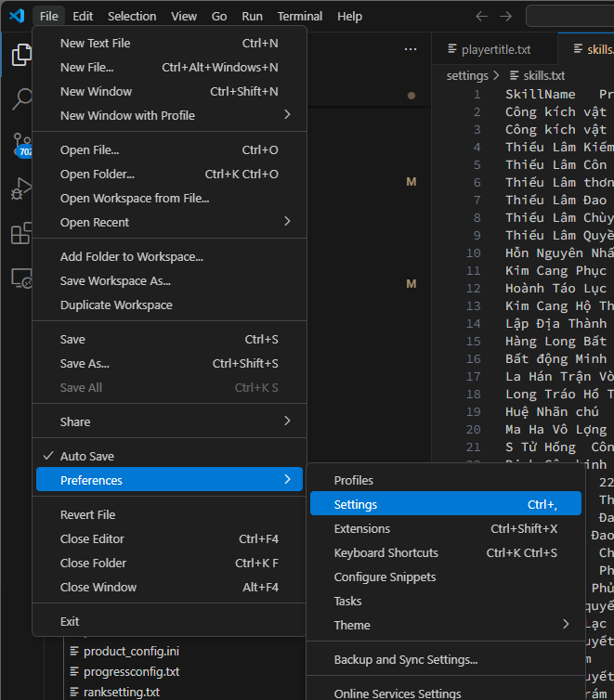Open the Explorer view in activity bar
This screenshot has height=700, width=614.
tap(20, 55)
